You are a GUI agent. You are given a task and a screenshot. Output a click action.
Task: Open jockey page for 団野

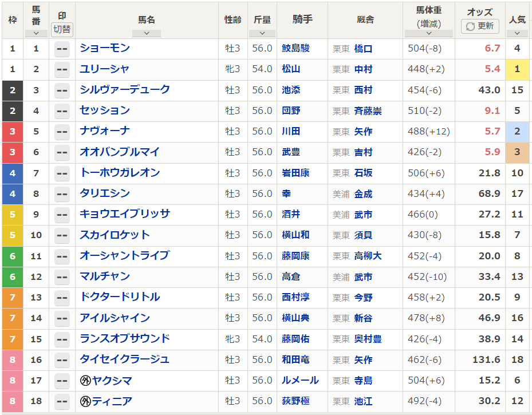[291, 110]
